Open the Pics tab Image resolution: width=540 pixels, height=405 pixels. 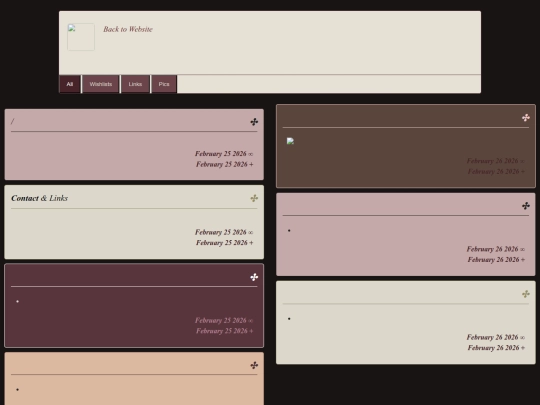(x=164, y=84)
